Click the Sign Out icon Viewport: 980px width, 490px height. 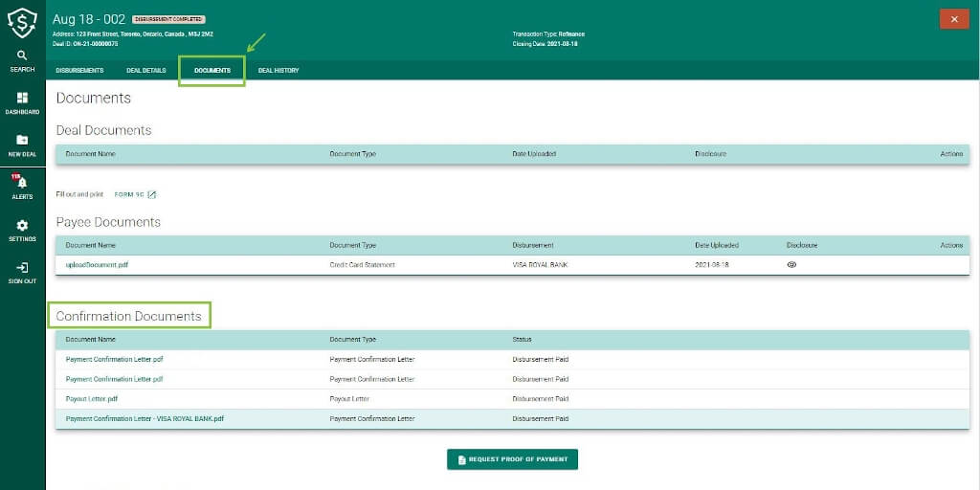click(22, 268)
